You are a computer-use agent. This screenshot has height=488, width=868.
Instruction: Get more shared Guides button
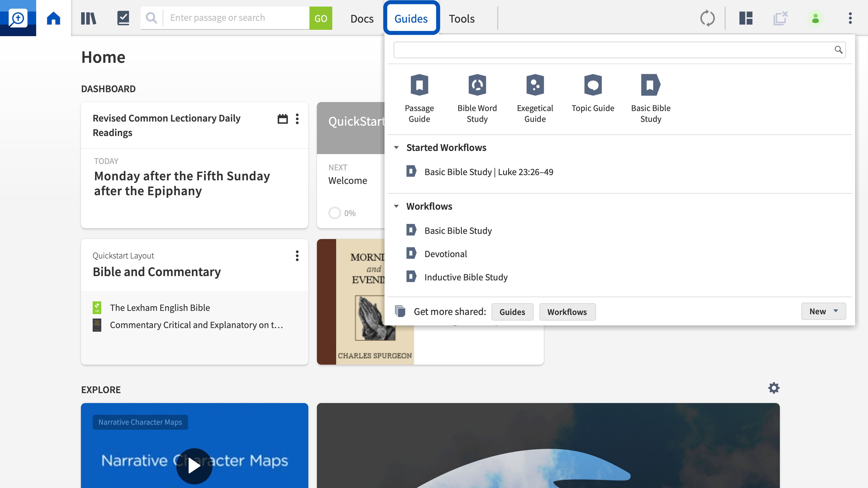coord(512,312)
